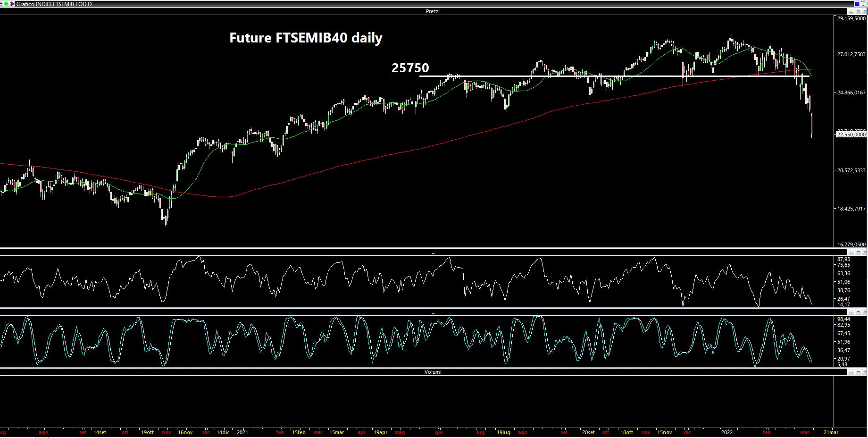Click the 15mar date on the time axis
This screenshot has width=868, height=438.
pos(336,432)
